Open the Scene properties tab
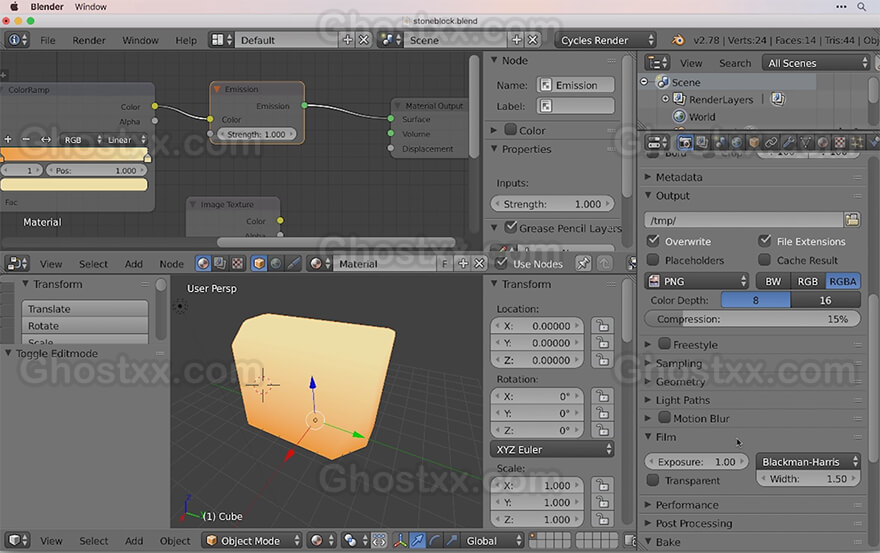Image resolution: width=880 pixels, height=553 pixels. click(x=719, y=143)
